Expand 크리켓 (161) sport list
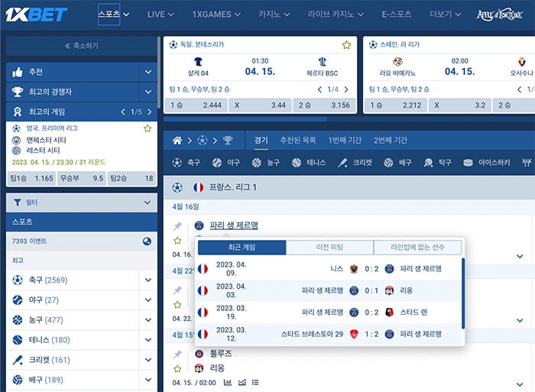 point(148,360)
